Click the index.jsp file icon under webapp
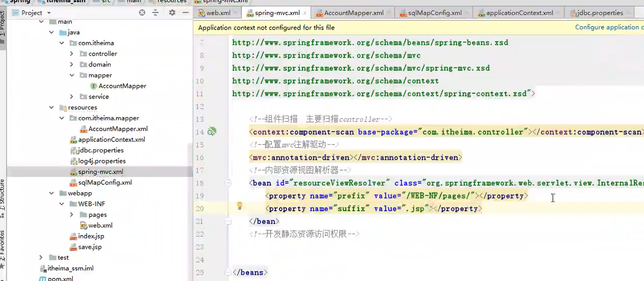 (x=74, y=236)
